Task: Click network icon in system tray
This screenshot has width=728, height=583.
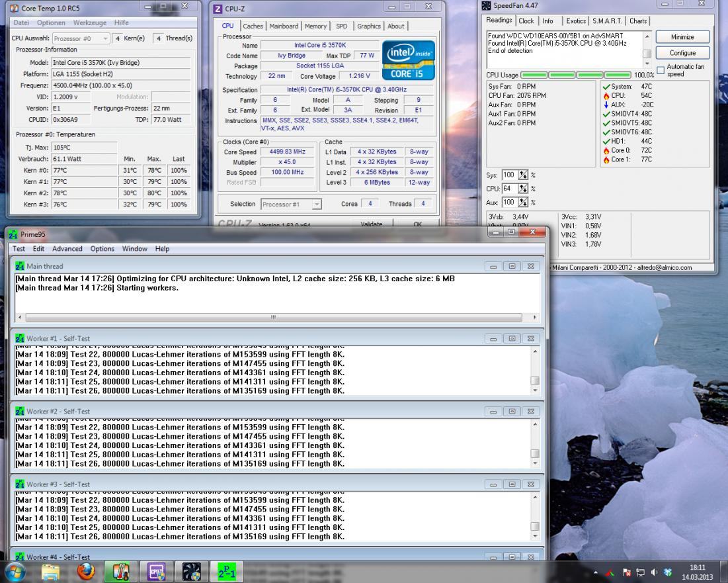Action: point(640,573)
